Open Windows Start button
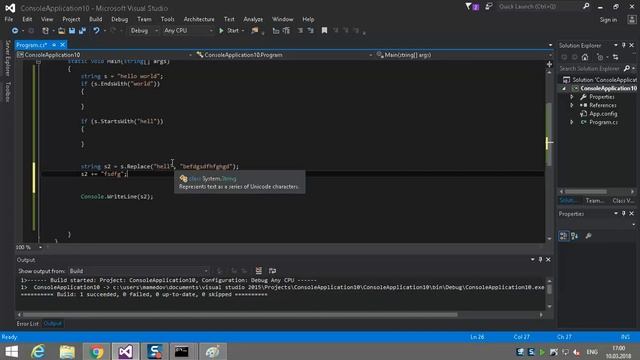This screenshot has width=640, height=360. 12,351
